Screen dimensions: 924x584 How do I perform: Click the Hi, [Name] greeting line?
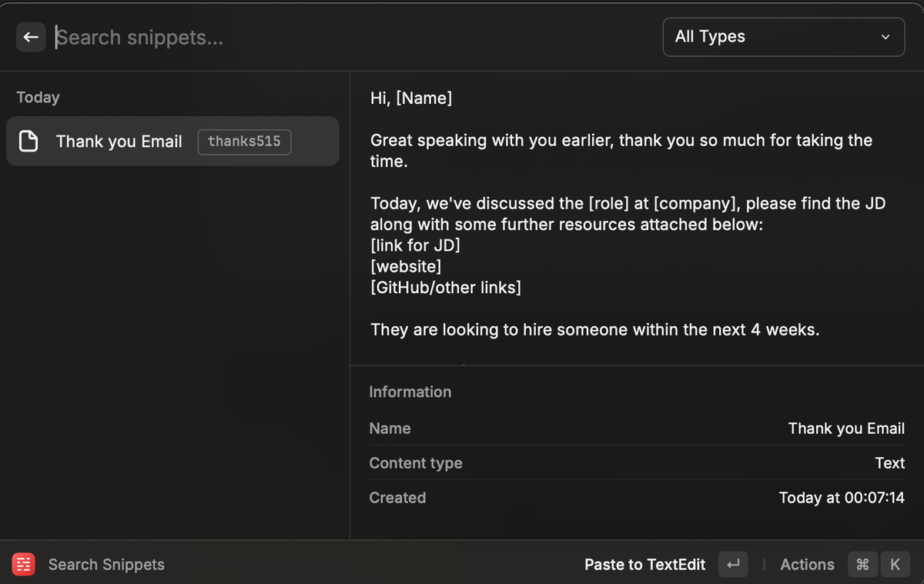coord(411,98)
